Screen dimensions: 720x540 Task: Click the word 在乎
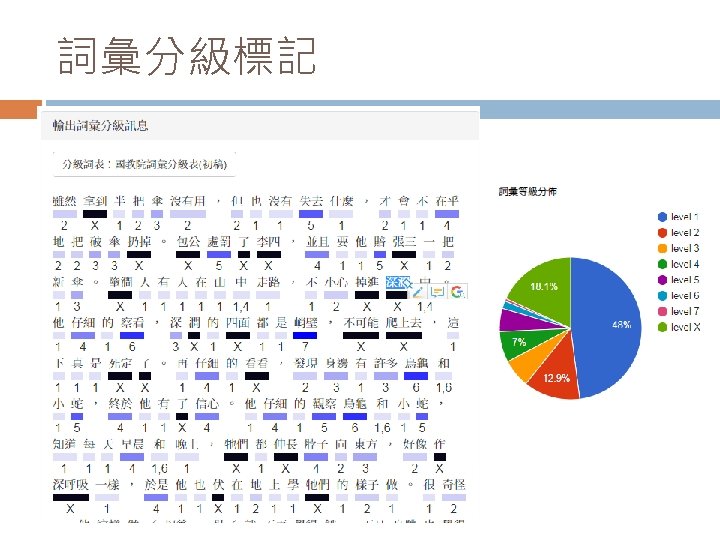[x=447, y=201]
